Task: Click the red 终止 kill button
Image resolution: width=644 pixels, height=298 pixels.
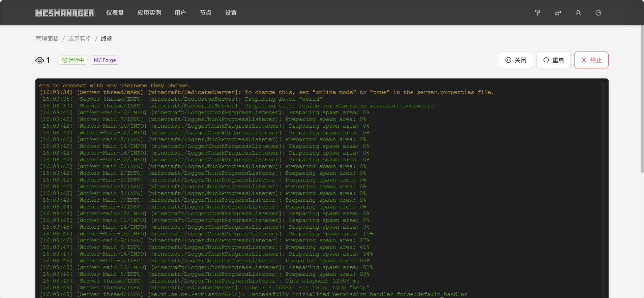Action: tap(591, 60)
